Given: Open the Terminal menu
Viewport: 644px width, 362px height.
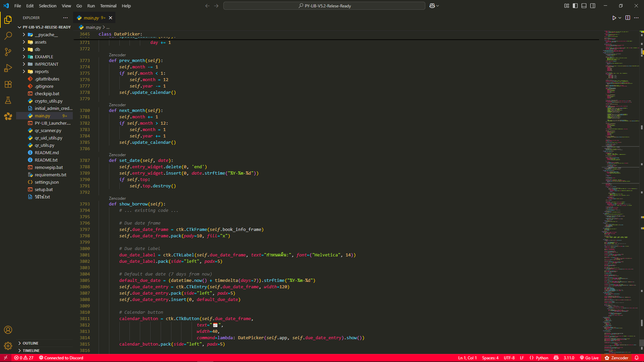Looking at the screenshot, I should (x=108, y=6).
